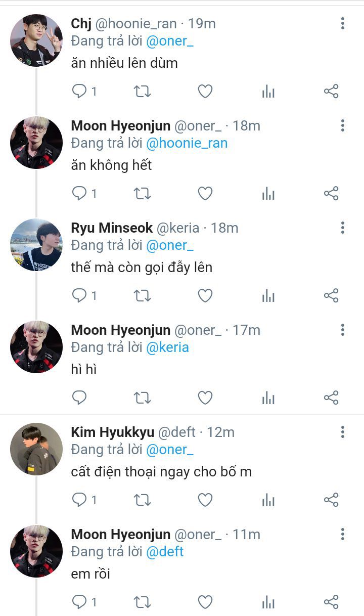The width and height of the screenshot is (364, 616).
Task: Open Chj's profile picture
Action: [x=36, y=40]
